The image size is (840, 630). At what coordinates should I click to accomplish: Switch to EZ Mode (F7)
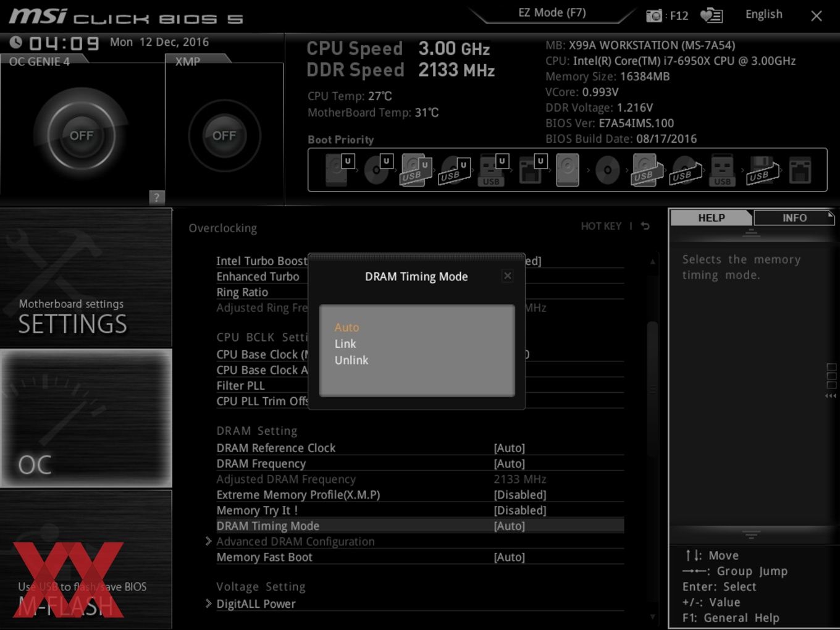coord(552,13)
